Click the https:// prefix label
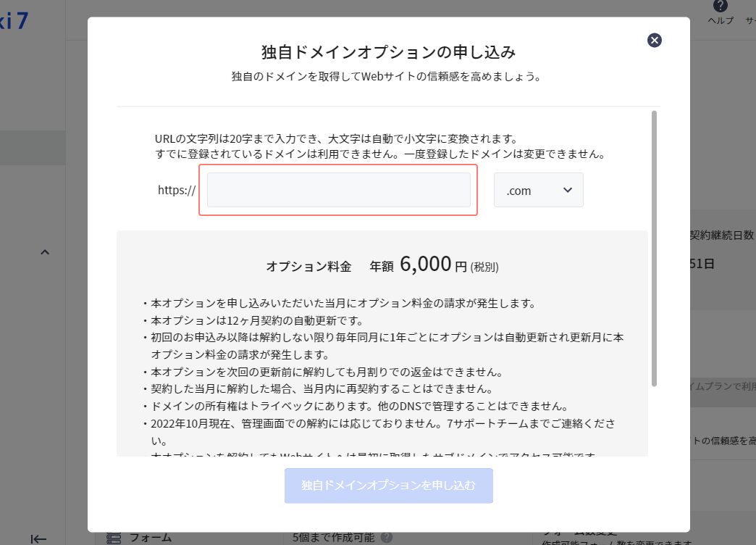The width and height of the screenshot is (756, 545). pyautogui.click(x=177, y=190)
